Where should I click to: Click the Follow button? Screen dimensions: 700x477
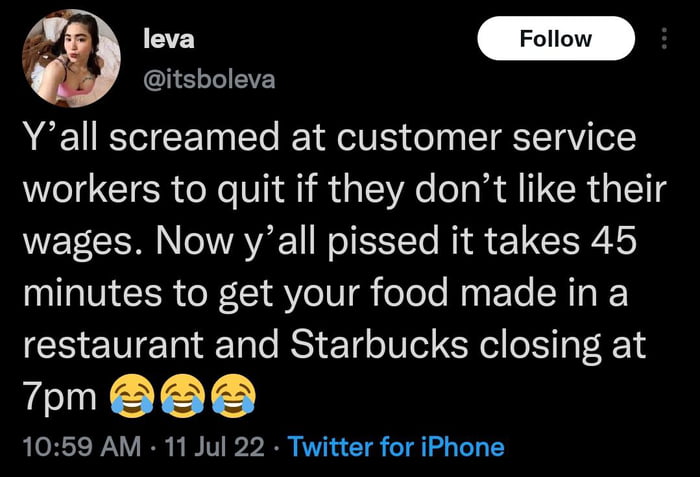(x=556, y=39)
